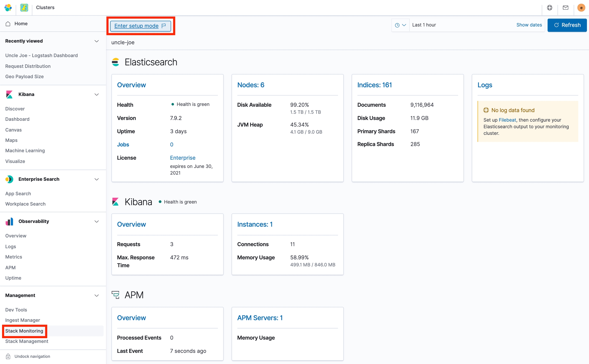Open the help menu lifebuoy icon
Screen dimensions: 589x364
[549, 8]
